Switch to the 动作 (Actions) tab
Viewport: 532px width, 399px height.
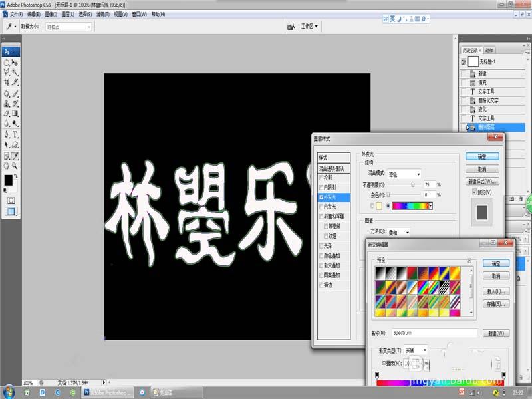pos(489,51)
